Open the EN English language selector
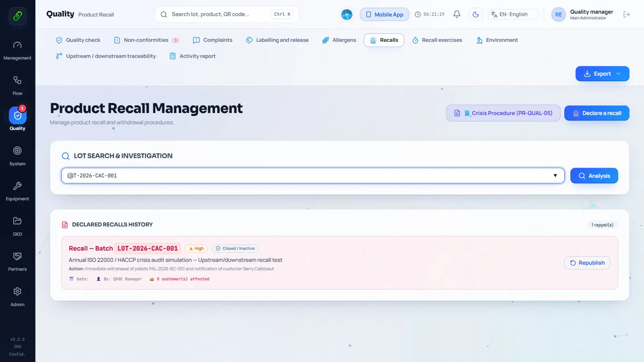The width and height of the screenshot is (644, 362). point(513,14)
